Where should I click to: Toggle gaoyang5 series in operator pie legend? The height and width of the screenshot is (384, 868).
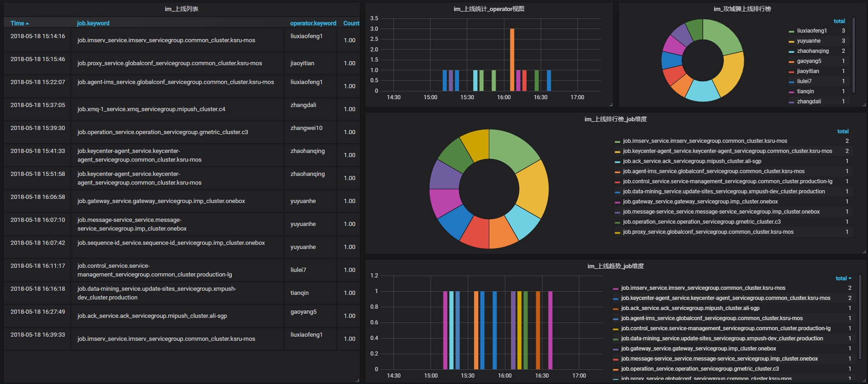[x=809, y=61]
